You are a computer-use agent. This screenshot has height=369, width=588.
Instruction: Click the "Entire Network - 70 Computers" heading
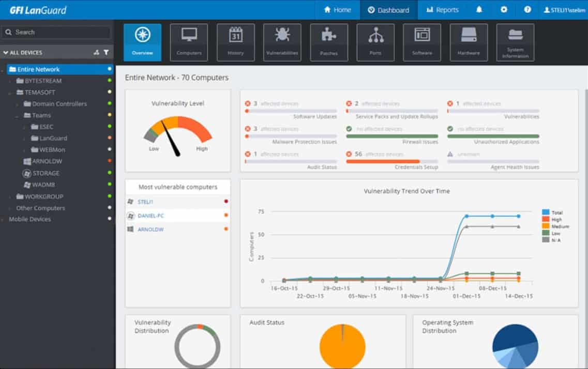click(177, 78)
